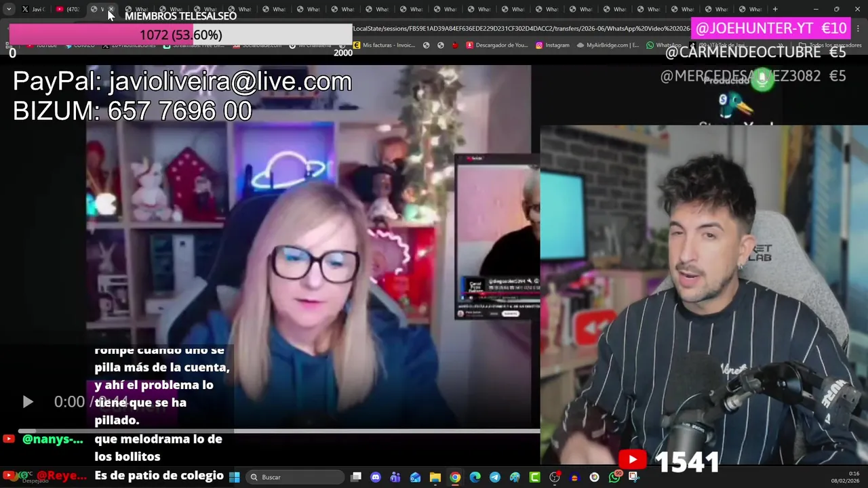Switch to the YouTube (4702) tab

pyautogui.click(x=68, y=9)
